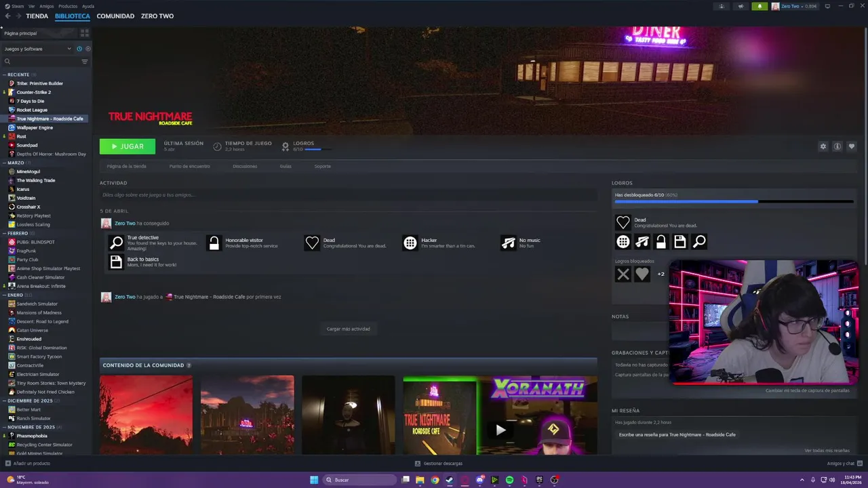The width and height of the screenshot is (868, 488).
Task: Click +2 more locked achievements
Action: [x=661, y=274]
